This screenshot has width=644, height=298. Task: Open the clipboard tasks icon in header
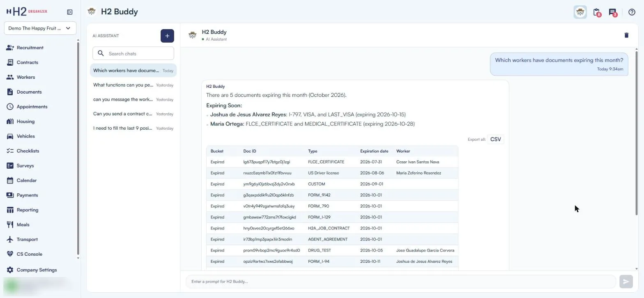597,12
